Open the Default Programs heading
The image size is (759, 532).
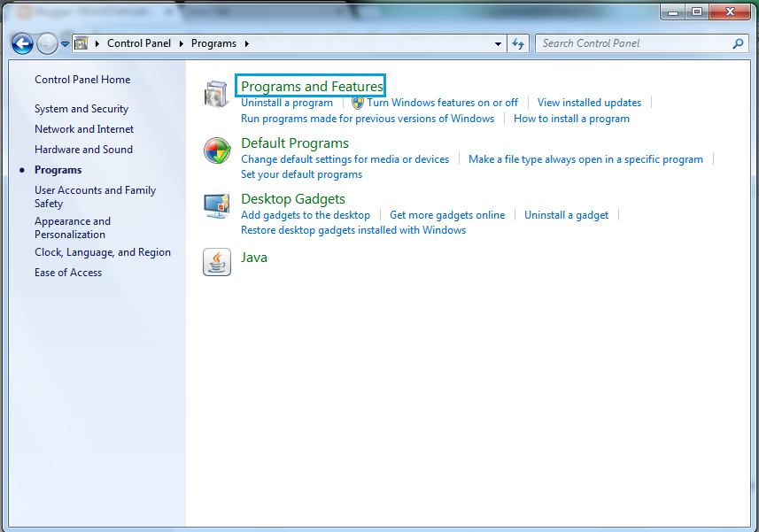tap(295, 143)
